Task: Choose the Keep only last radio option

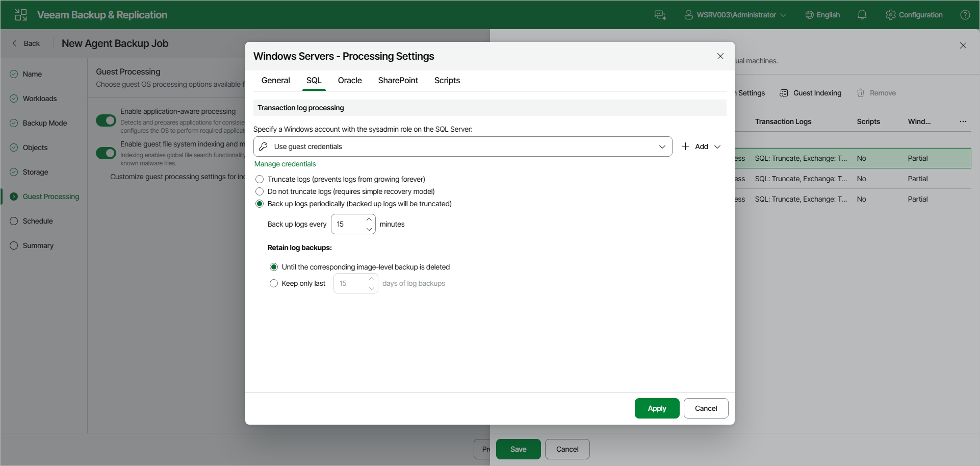Action: pyautogui.click(x=274, y=283)
